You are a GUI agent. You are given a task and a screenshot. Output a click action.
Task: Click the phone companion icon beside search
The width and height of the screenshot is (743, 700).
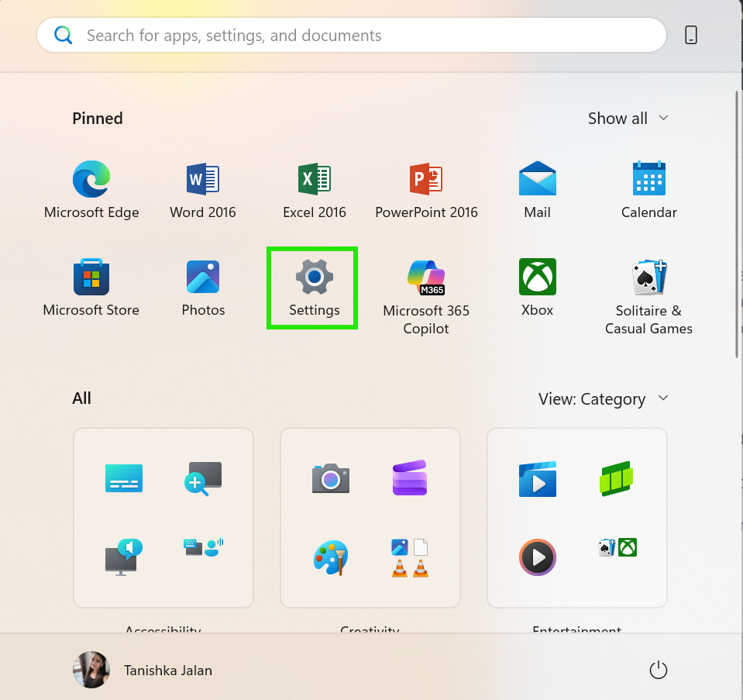(x=691, y=35)
